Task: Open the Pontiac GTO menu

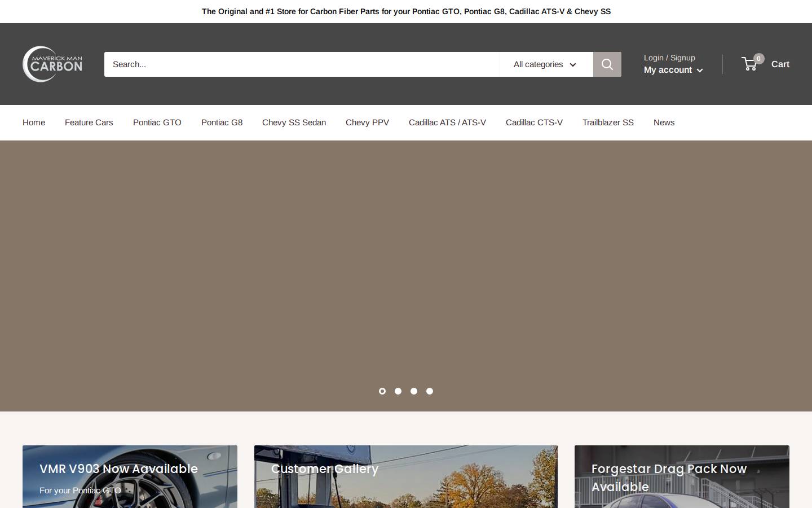Action: point(157,122)
